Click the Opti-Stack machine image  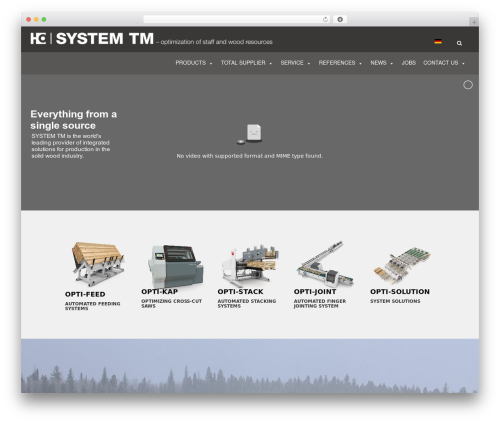(251, 266)
